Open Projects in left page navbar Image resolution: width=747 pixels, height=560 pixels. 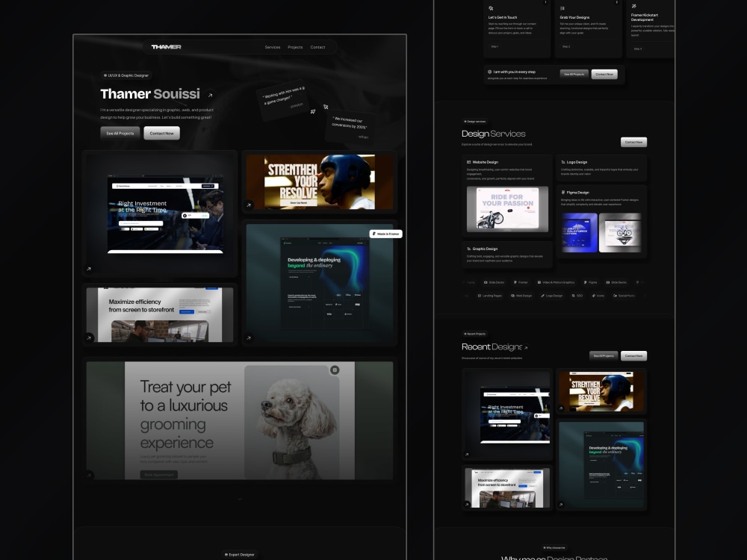[x=295, y=47]
